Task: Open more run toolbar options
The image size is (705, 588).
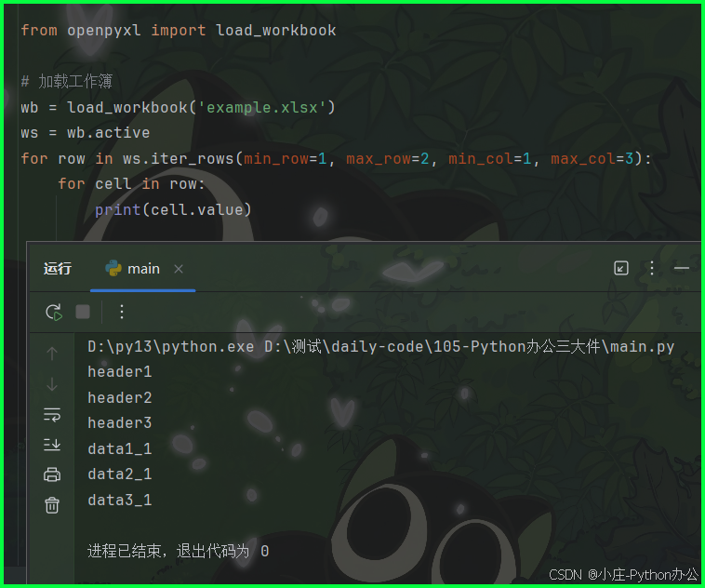Action: pyautogui.click(x=122, y=312)
